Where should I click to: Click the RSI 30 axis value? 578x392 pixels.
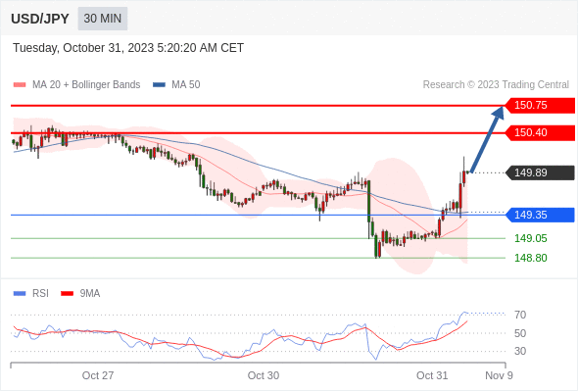click(x=520, y=351)
